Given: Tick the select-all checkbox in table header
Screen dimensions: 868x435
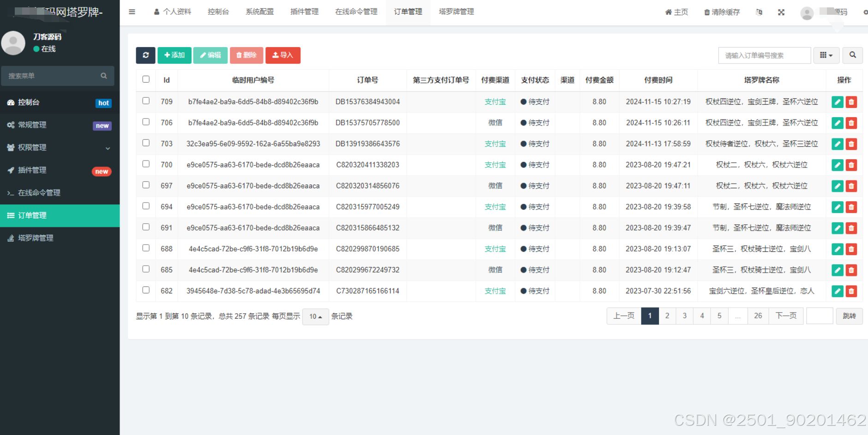Looking at the screenshot, I should (146, 79).
